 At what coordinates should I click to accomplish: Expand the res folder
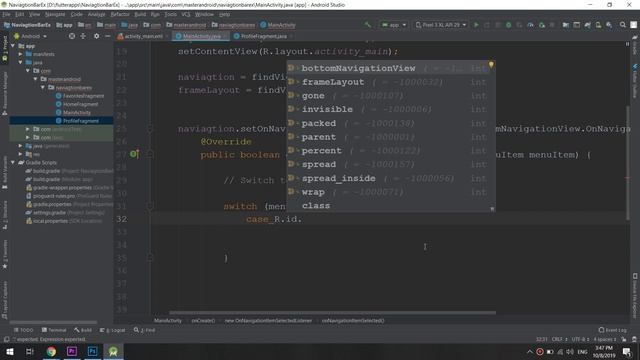point(20,154)
